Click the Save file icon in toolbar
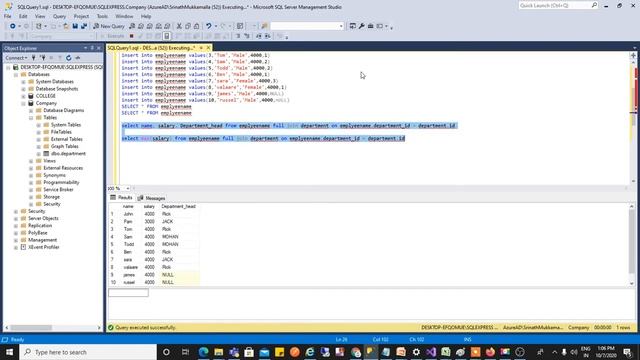 pos(75,26)
